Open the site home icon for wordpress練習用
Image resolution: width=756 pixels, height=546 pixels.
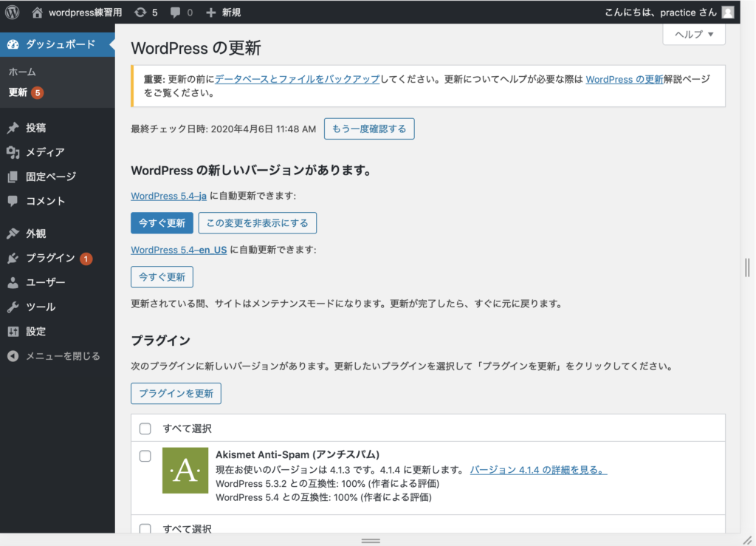coord(38,13)
